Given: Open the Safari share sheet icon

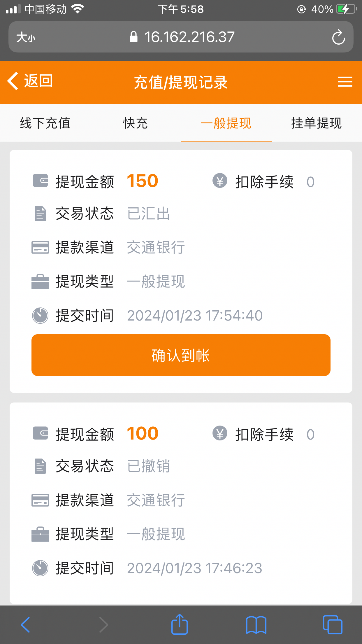Looking at the screenshot, I should 179,624.
